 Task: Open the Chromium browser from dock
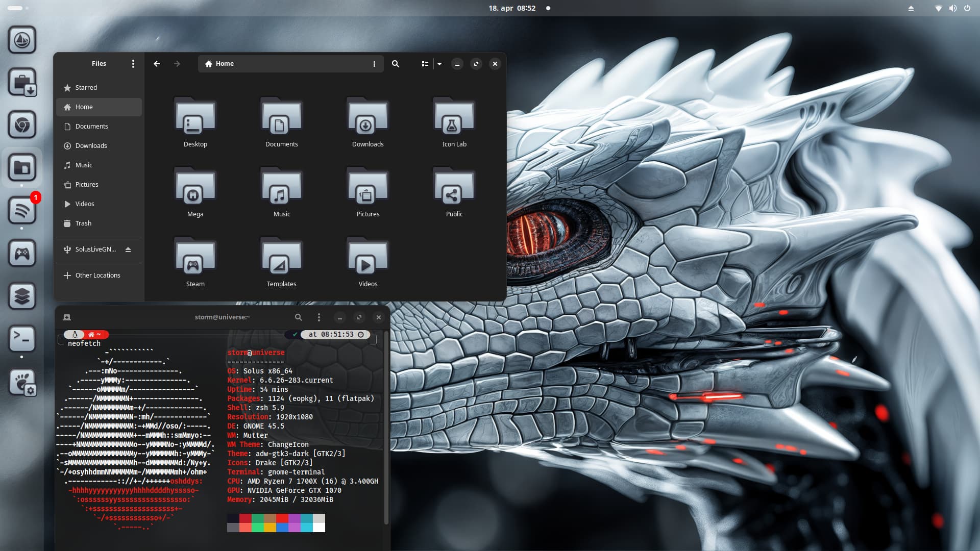pos(22,125)
